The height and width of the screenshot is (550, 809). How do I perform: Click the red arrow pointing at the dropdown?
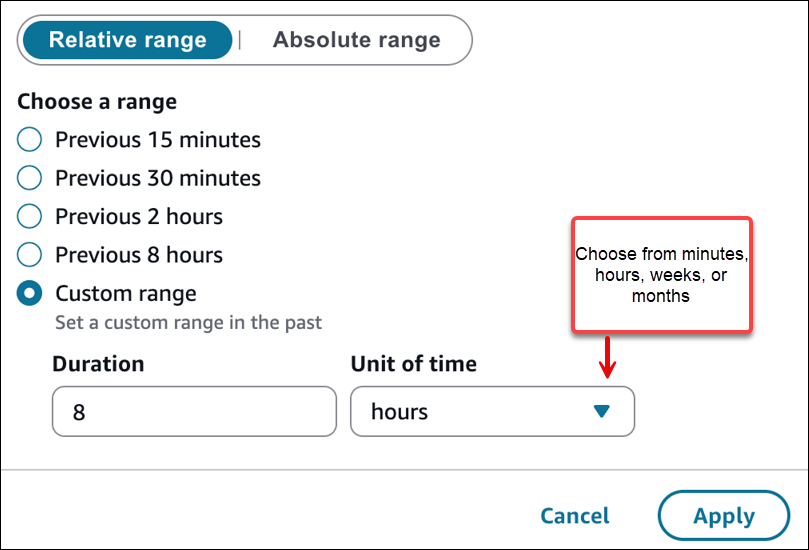coord(607,357)
